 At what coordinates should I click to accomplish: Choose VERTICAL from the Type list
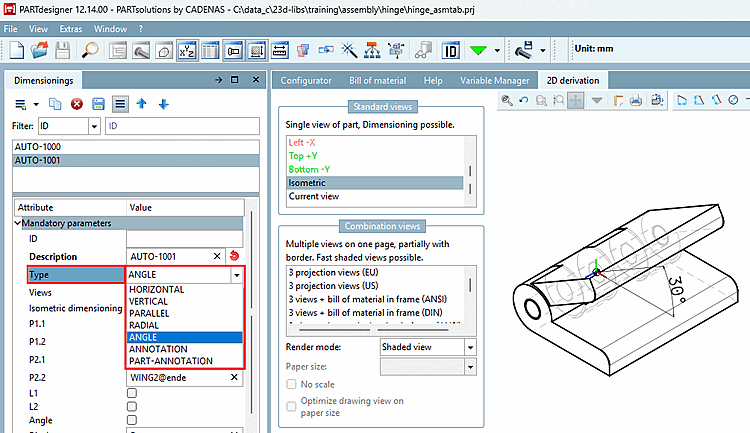click(x=148, y=301)
